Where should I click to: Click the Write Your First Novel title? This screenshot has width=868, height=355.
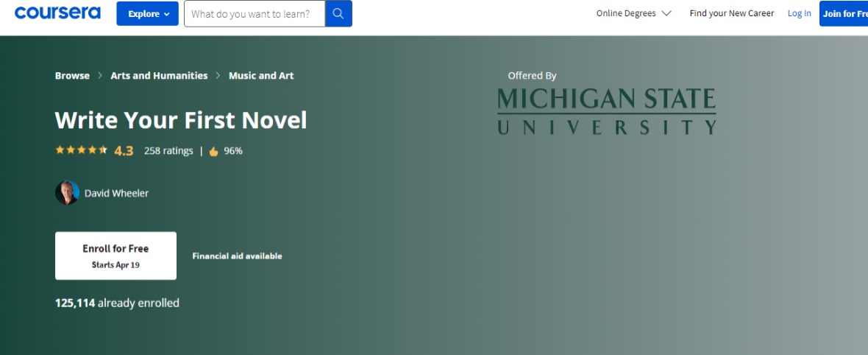(x=181, y=120)
